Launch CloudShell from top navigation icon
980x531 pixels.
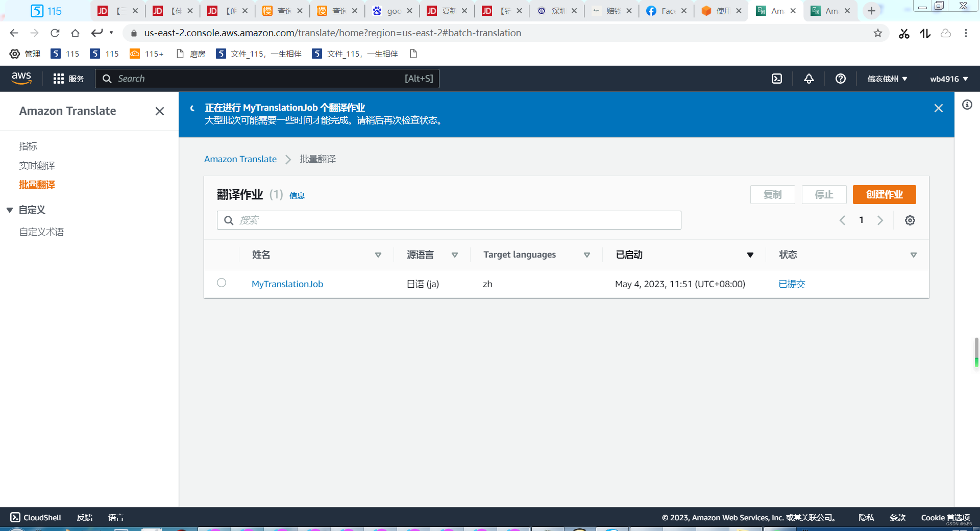tap(777, 79)
